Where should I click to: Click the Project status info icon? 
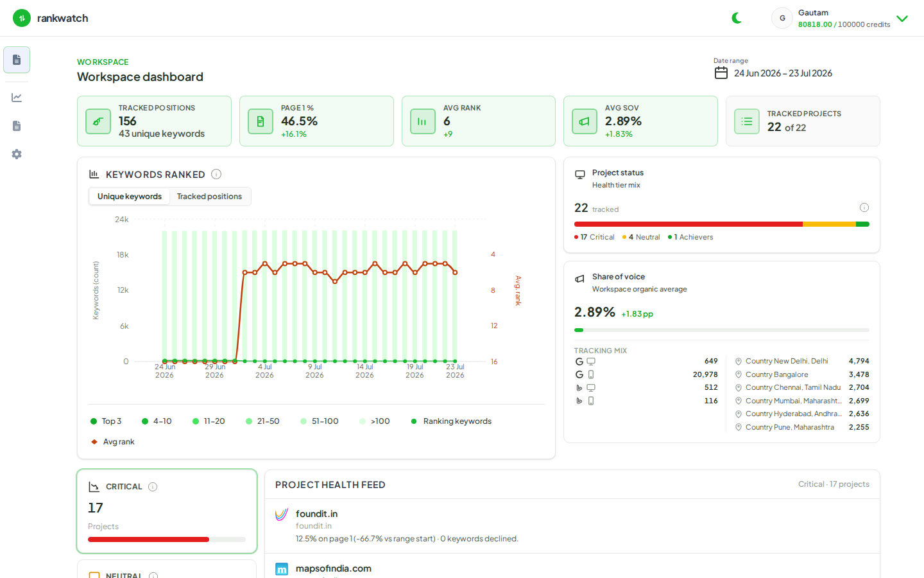point(864,207)
